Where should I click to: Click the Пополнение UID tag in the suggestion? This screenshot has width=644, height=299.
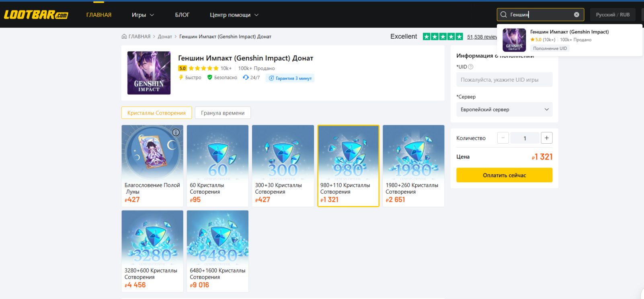[550, 48]
